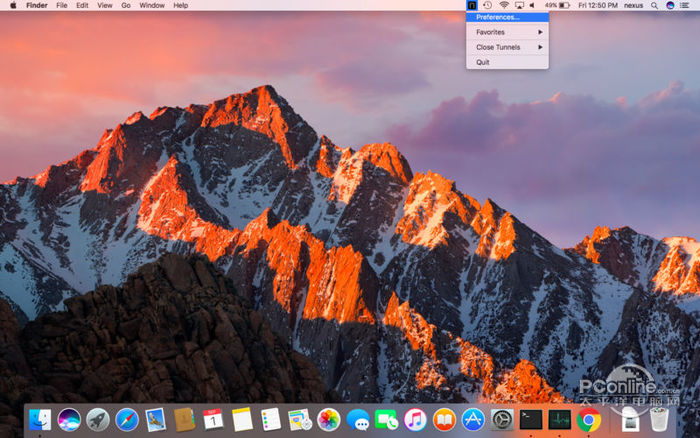Click the date and time display

coord(598,5)
